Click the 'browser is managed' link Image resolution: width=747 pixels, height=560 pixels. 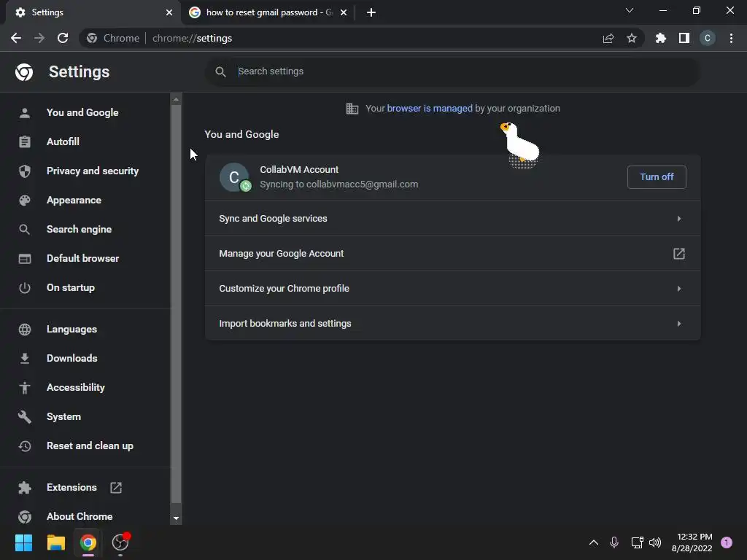click(429, 109)
